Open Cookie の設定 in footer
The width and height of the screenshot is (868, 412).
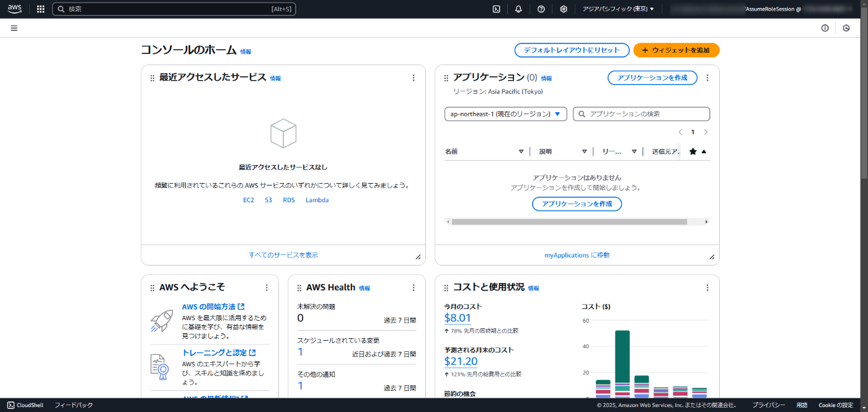tap(836, 405)
